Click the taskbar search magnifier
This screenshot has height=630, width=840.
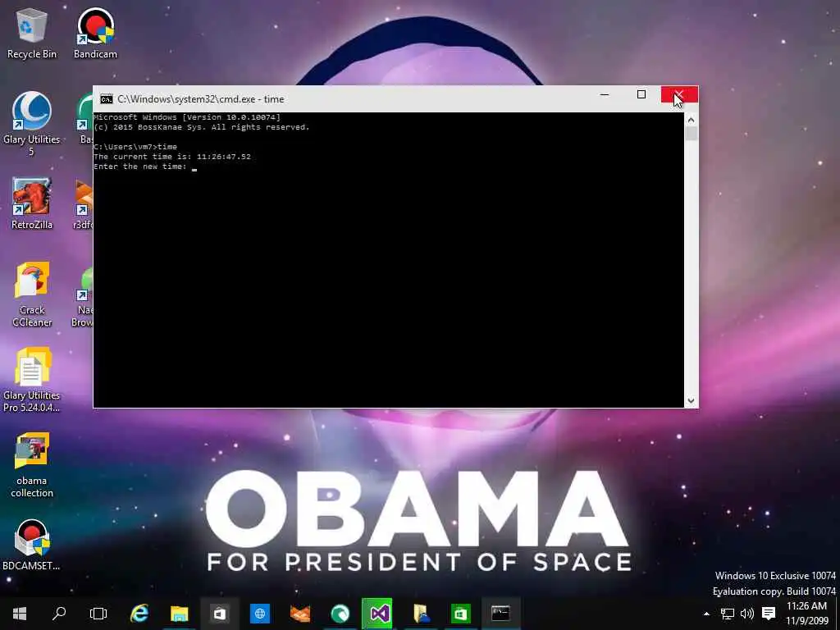[59, 614]
